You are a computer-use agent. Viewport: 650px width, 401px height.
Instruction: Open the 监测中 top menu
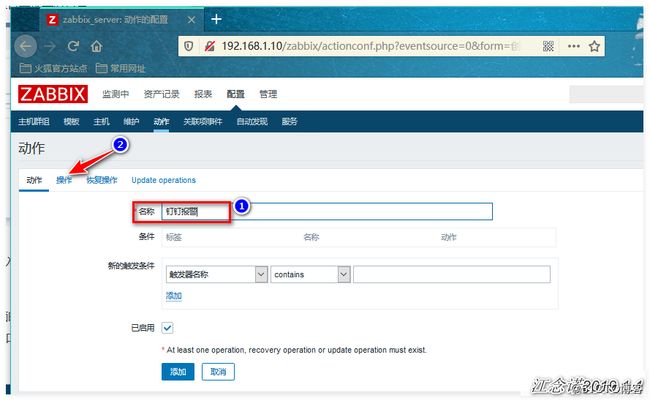116,94
